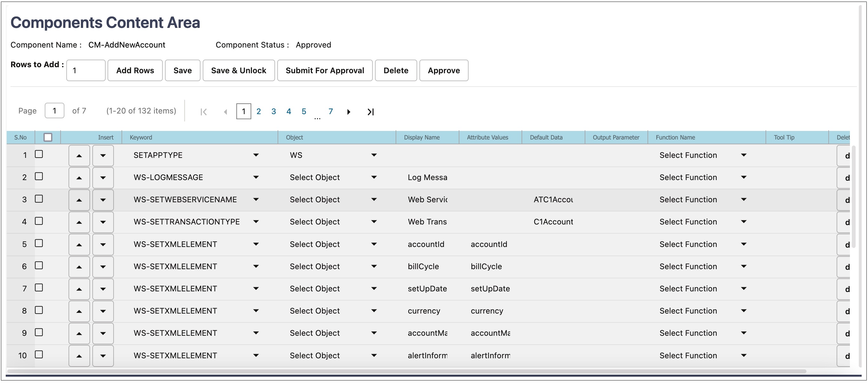Check row 4 WS-SETTRANSACTIONTYPE checkbox
868x383 pixels.
pos(39,221)
